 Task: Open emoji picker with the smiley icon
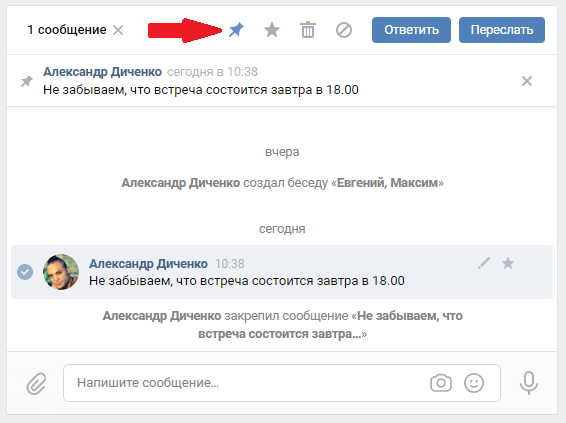[x=474, y=383]
